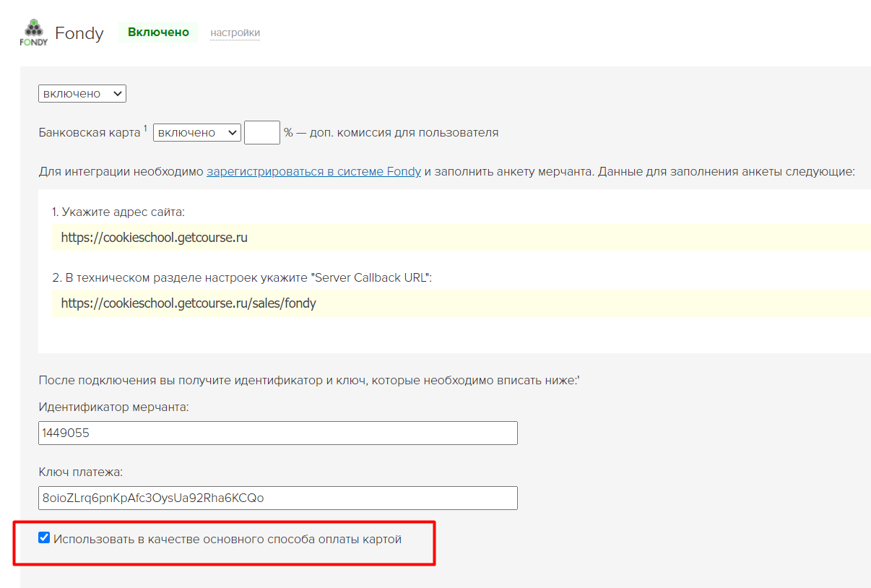Click the additional commission percent field
Screen dimensions: 871x588
tap(262, 132)
